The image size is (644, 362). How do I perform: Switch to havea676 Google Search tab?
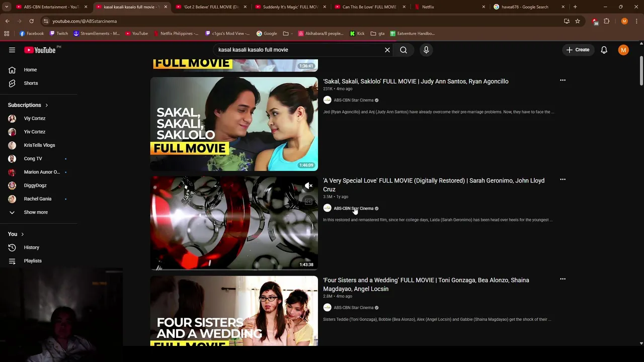point(529,7)
